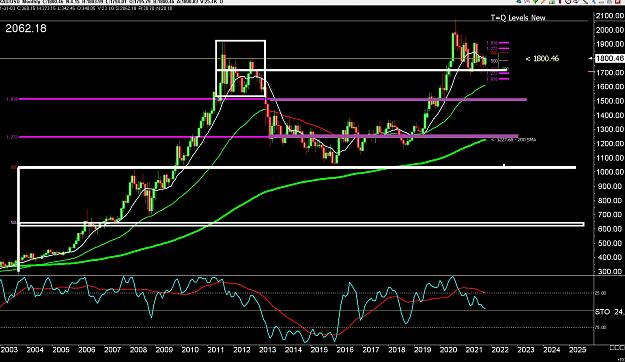Click the 2005 year label on time axis
The width and height of the screenshot is (625, 362).
61,350
